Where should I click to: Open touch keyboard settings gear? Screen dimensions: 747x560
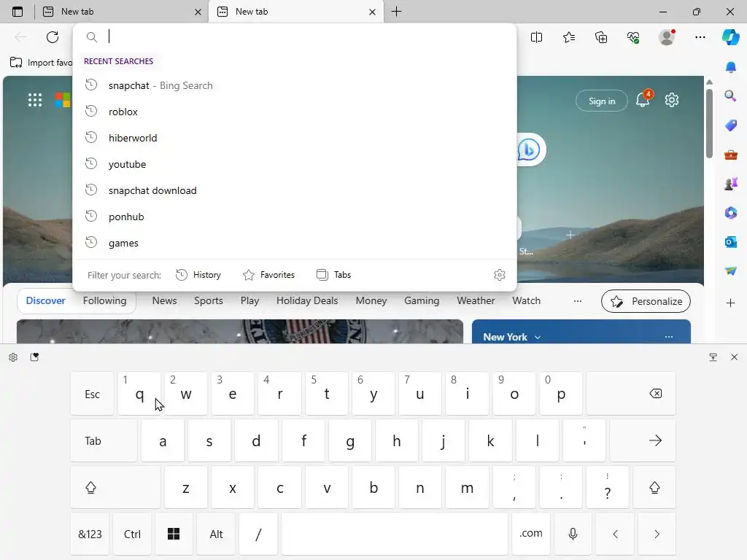pyautogui.click(x=13, y=357)
